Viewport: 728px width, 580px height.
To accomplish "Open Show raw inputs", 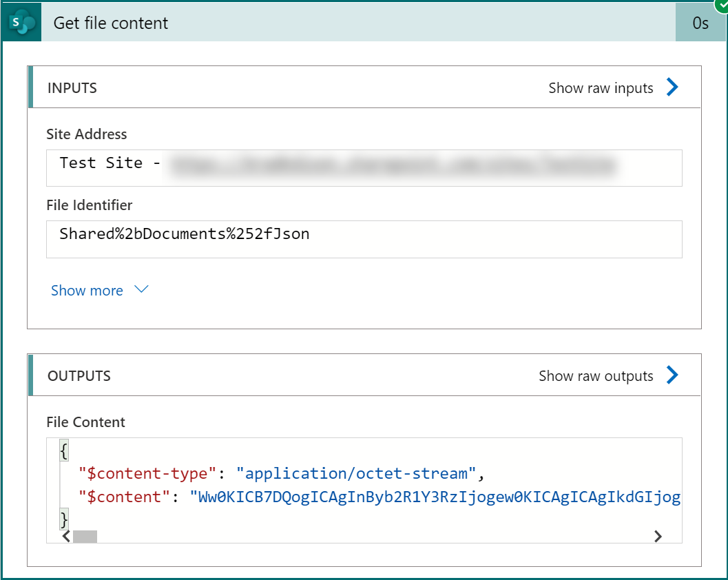I will coord(601,88).
